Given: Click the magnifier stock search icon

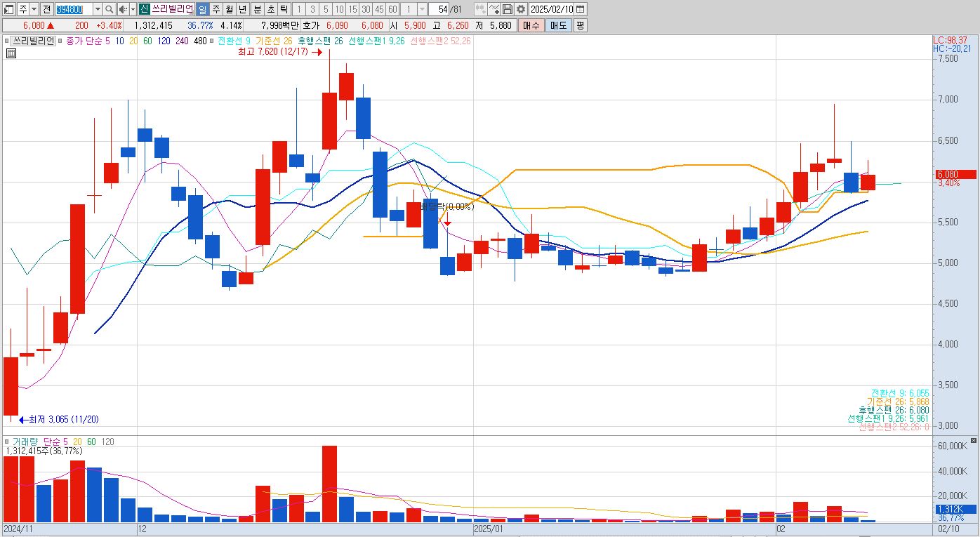Looking at the screenshot, I should coord(110,9).
